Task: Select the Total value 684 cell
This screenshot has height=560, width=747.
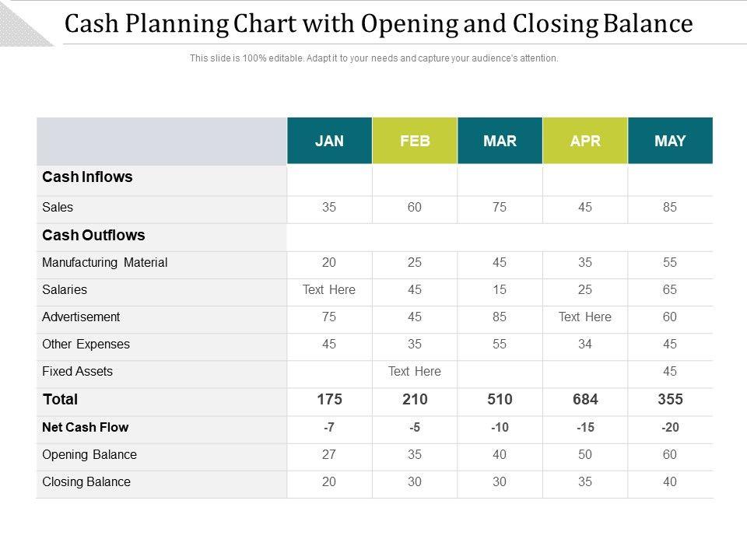Action: click(x=585, y=400)
